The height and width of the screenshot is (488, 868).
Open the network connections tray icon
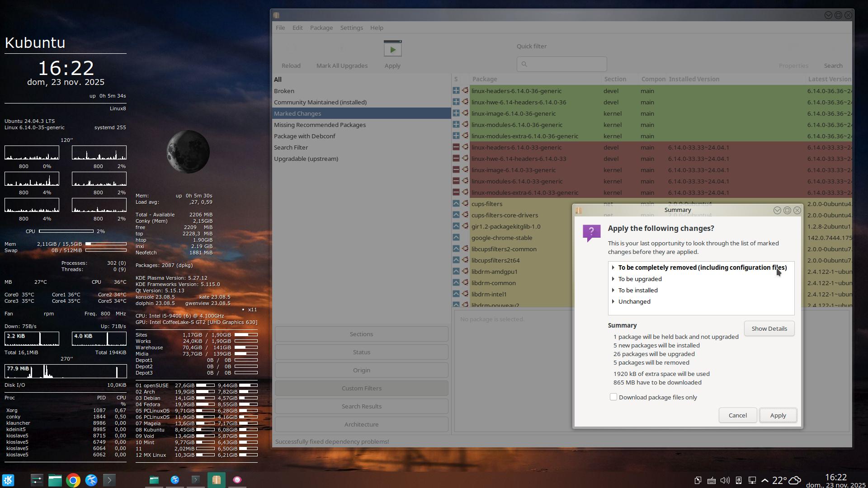click(x=752, y=480)
